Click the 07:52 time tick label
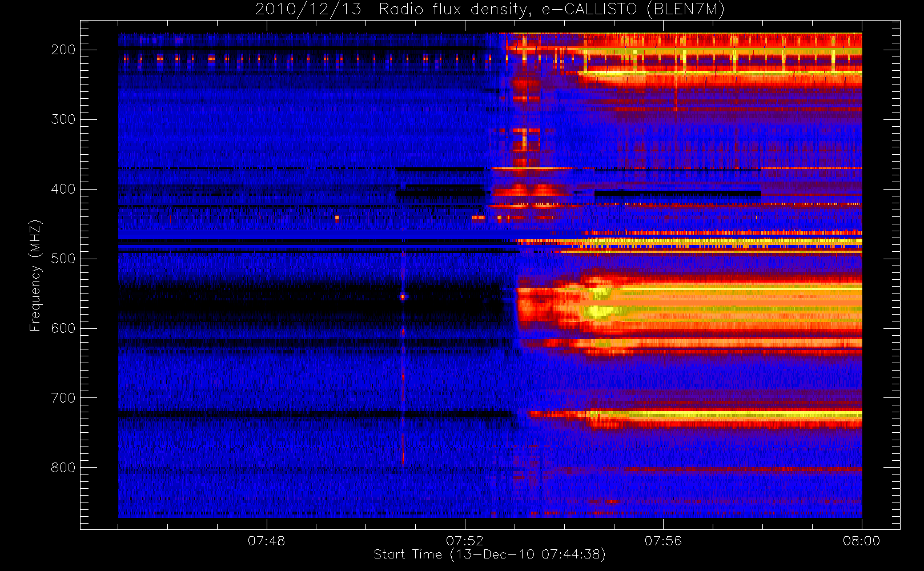The height and width of the screenshot is (571, 924). 465,541
